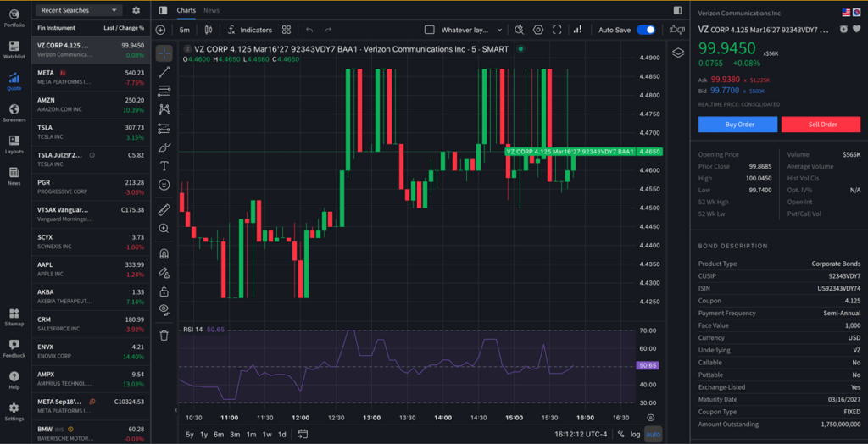Select the 6m time range
The image size is (868, 444).
click(219, 434)
